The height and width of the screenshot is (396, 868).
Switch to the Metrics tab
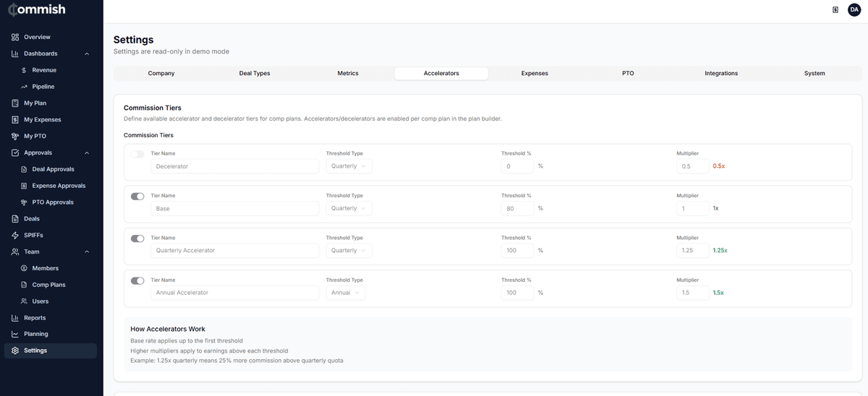click(348, 73)
